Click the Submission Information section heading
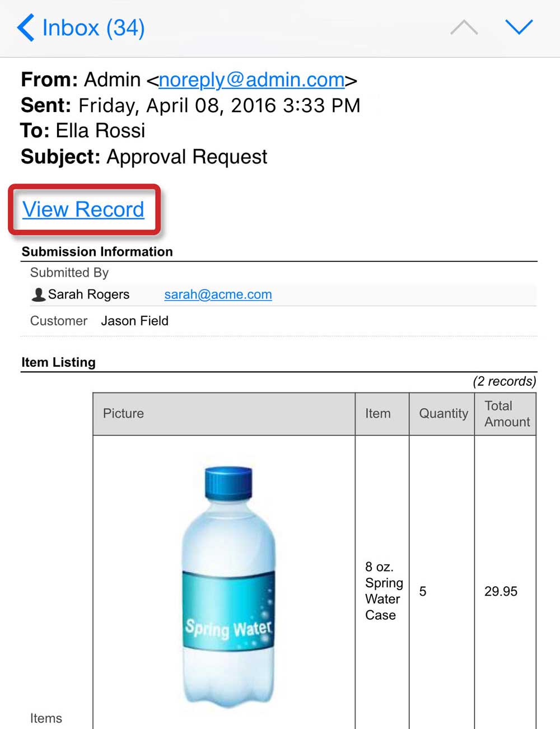 pyautogui.click(x=97, y=252)
